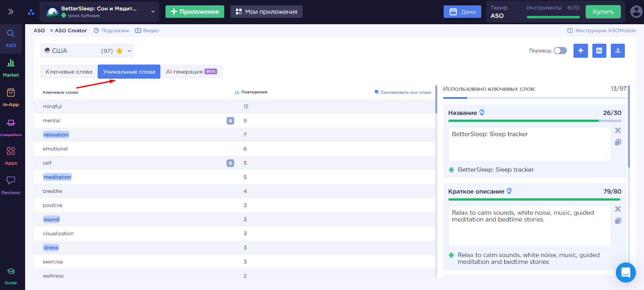The width and height of the screenshot is (644, 290).
Task: Select the keyword 'positive'
Action: pyautogui.click(x=53, y=205)
